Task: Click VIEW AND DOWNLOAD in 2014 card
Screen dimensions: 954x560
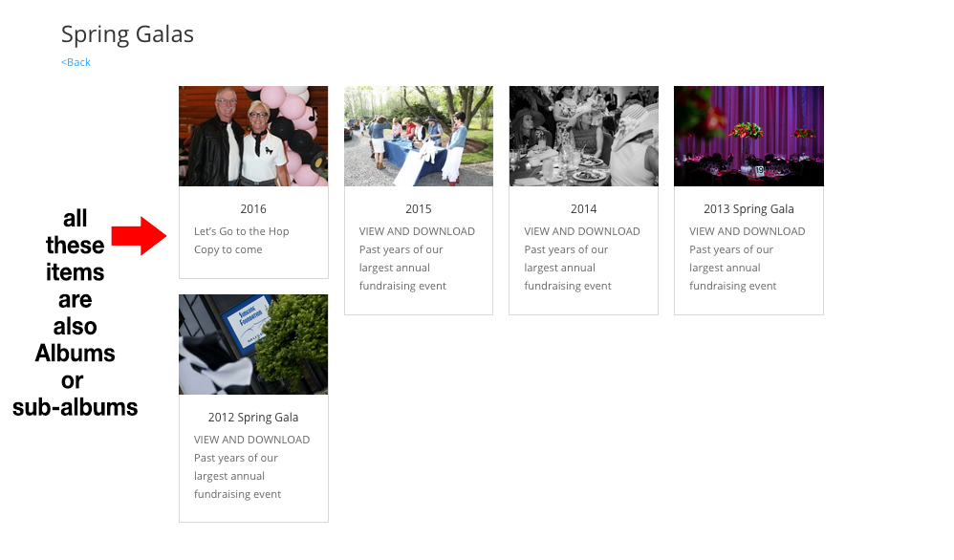Action: click(582, 231)
